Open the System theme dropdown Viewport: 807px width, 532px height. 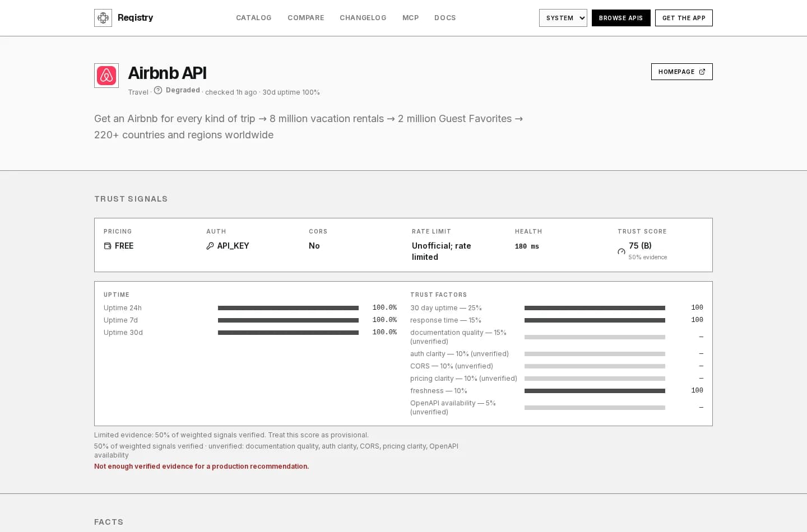[563, 18]
